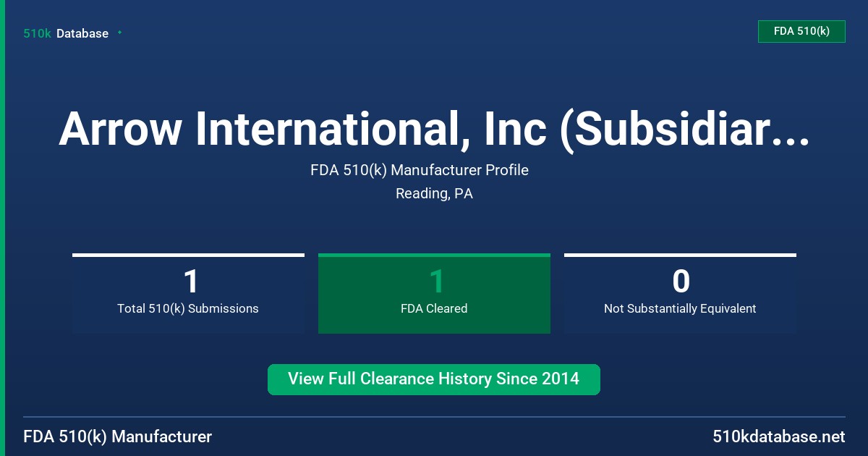The height and width of the screenshot is (456, 868).
Task: Open the FDA Cleared stat card
Action: [434, 293]
